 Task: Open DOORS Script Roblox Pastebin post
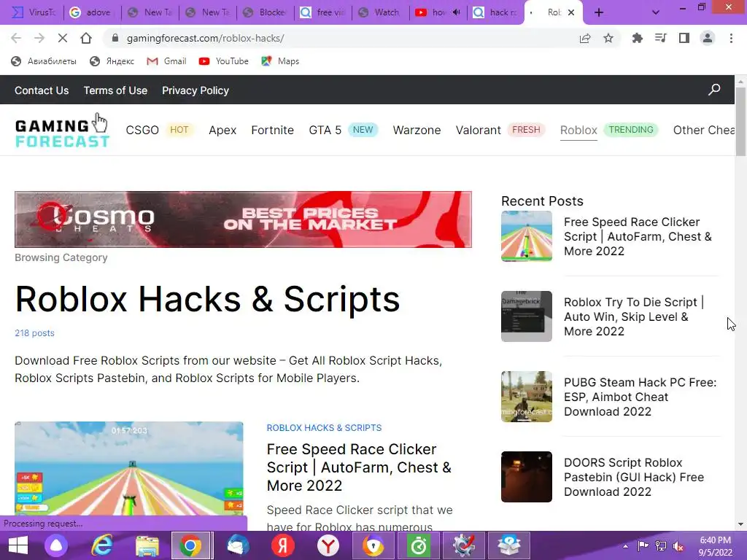pyautogui.click(x=634, y=477)
